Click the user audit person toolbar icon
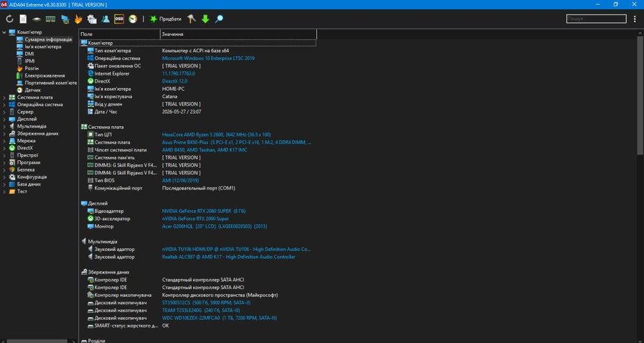 (x=106, y=19)
